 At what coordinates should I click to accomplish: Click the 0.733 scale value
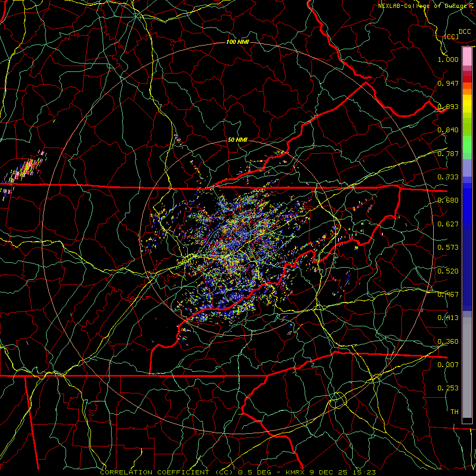(x=448, y=177)
